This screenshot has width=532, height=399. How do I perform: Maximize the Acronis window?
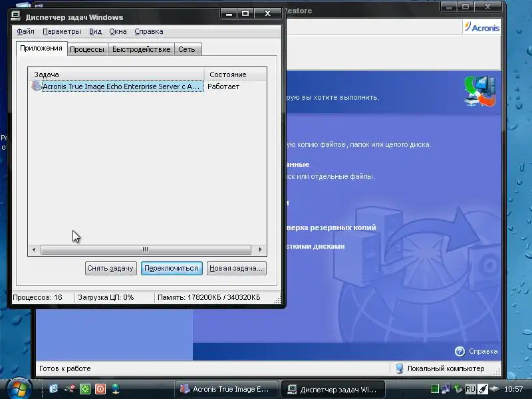coord(465,7)
